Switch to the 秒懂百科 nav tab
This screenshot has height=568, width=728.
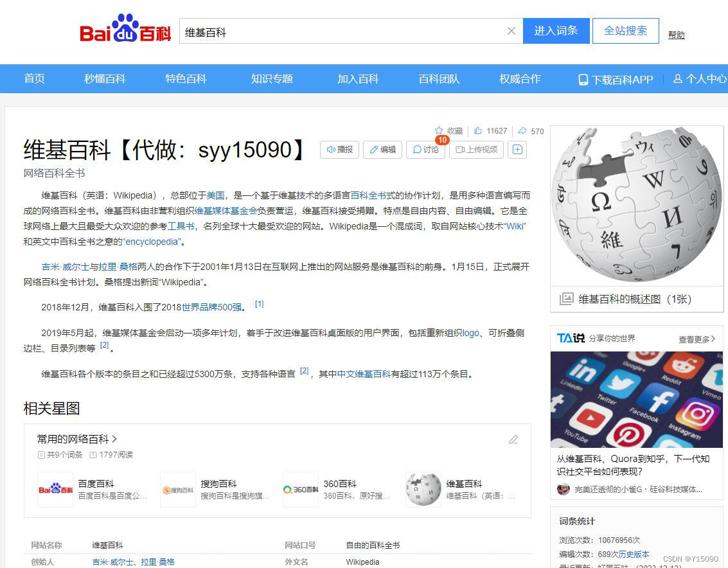[x=104, y=78]
